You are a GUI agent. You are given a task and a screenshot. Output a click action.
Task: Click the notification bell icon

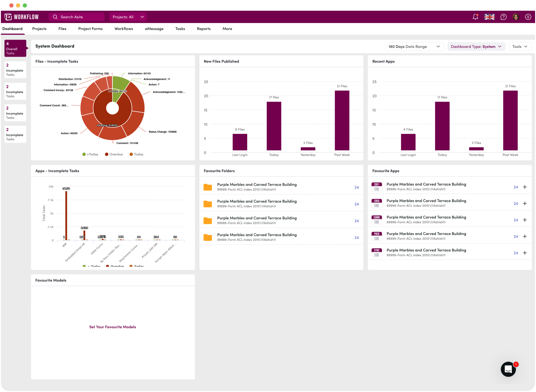click(475, 17)
